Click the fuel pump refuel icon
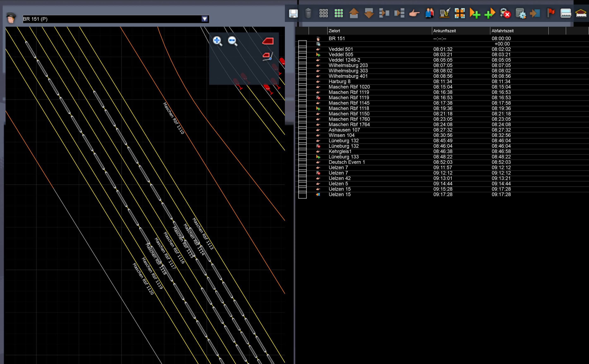Screen dimensions: 589x364 pos(445,13)
